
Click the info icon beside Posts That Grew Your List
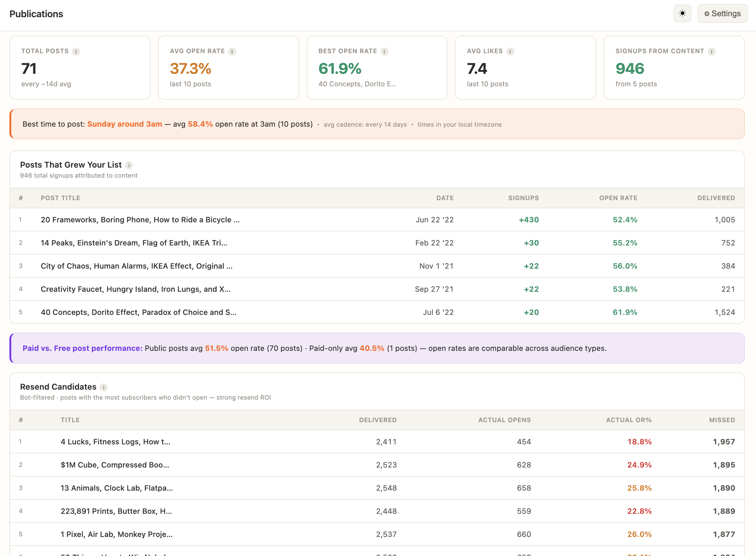129,165
